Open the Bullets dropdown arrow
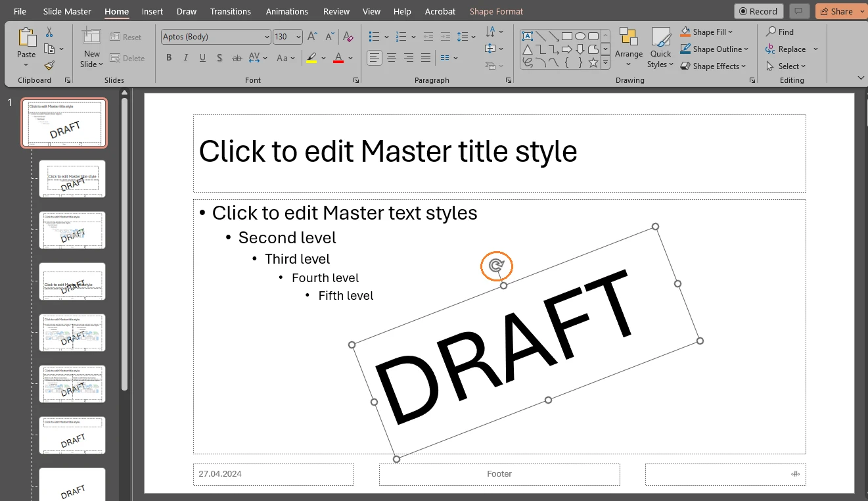 (x=387, y=36)
